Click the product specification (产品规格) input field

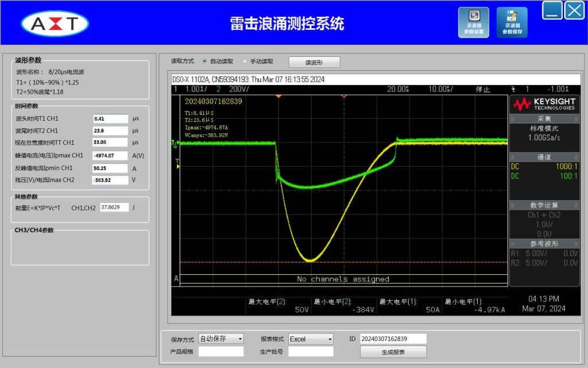221,351
